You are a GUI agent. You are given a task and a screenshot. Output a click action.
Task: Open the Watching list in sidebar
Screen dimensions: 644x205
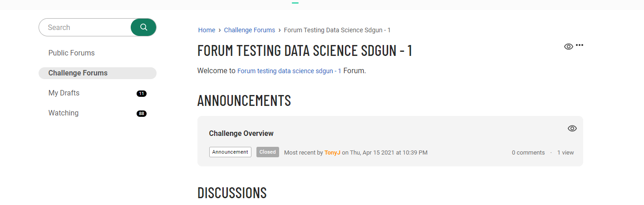(x=64, y=113)
